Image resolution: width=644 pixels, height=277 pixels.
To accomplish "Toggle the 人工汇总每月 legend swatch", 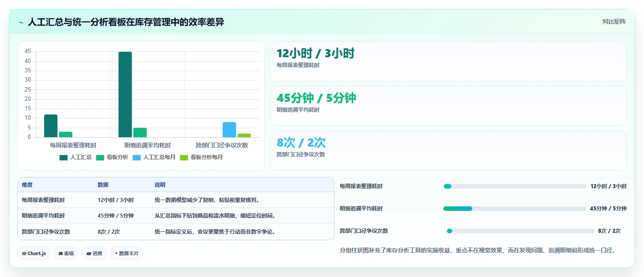I will tap(136, 157).
